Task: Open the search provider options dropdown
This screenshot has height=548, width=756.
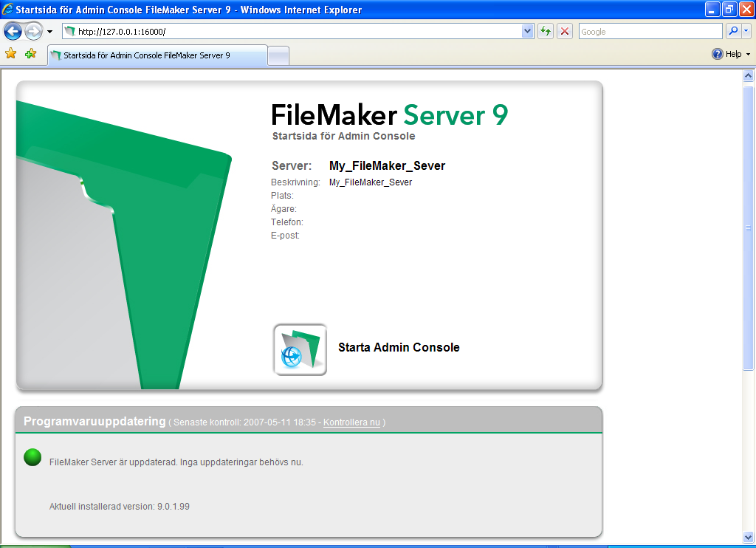Action: point(746,31)
